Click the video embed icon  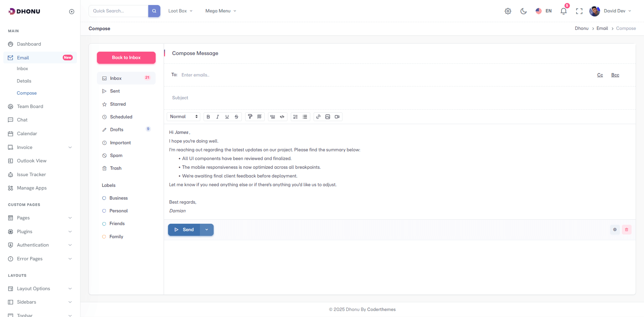point(337,117)
